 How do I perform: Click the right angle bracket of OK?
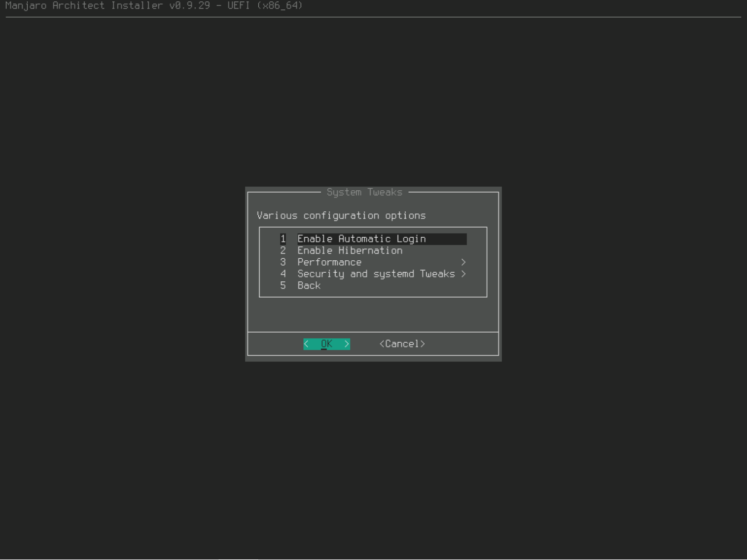(x=347, y=344)
